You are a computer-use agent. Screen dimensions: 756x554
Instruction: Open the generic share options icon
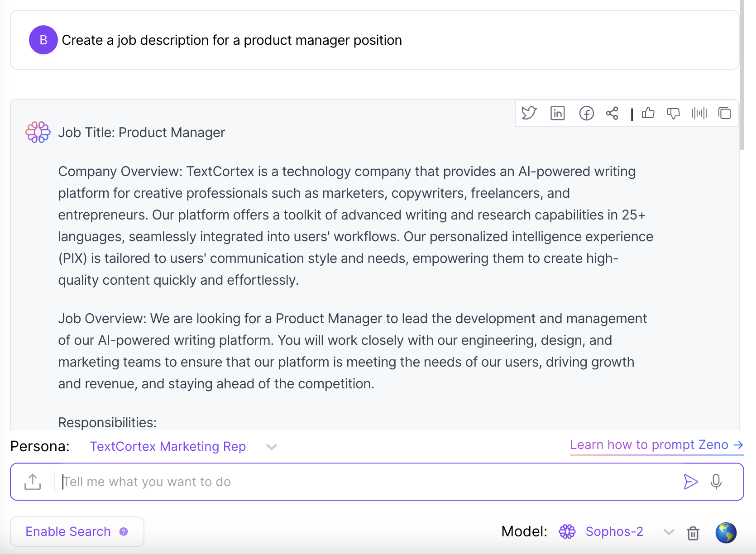coord(612,113)
